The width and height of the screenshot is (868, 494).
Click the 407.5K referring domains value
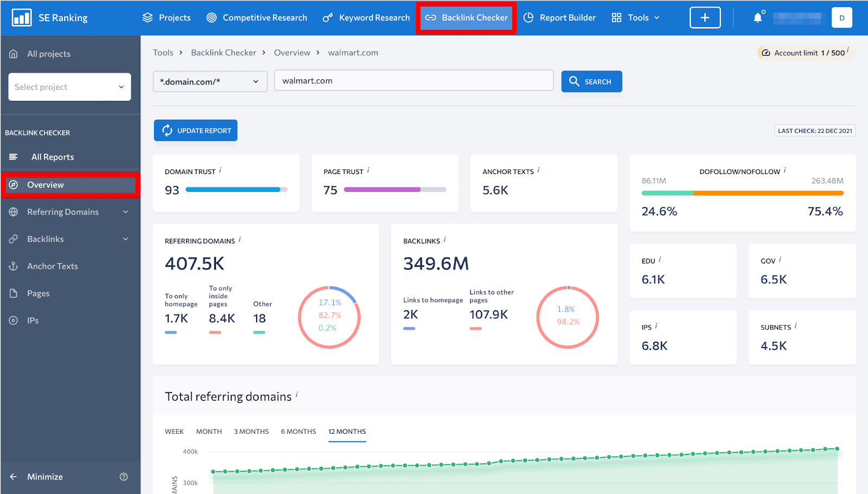pyautogui.click(x=194, y=264)
